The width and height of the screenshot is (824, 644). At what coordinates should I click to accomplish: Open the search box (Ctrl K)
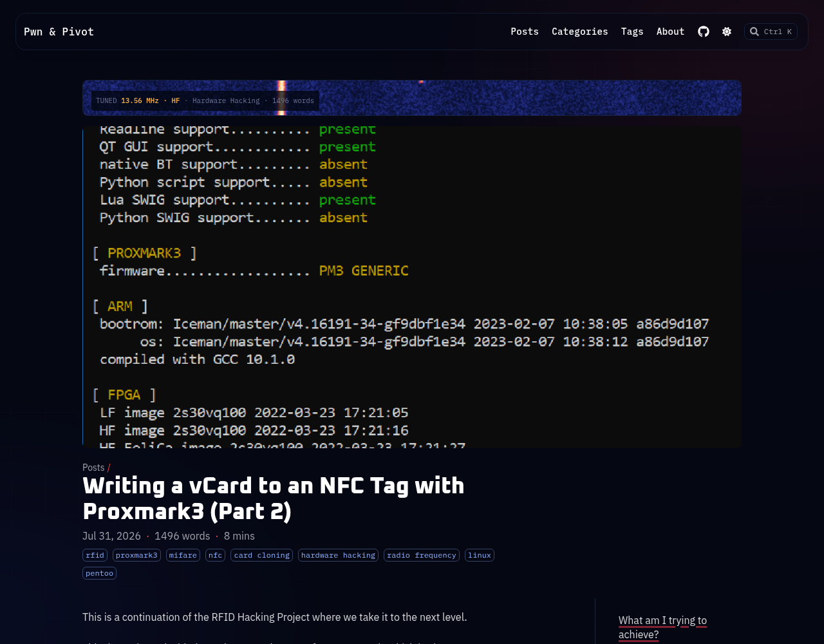click(x=771, y=32)
